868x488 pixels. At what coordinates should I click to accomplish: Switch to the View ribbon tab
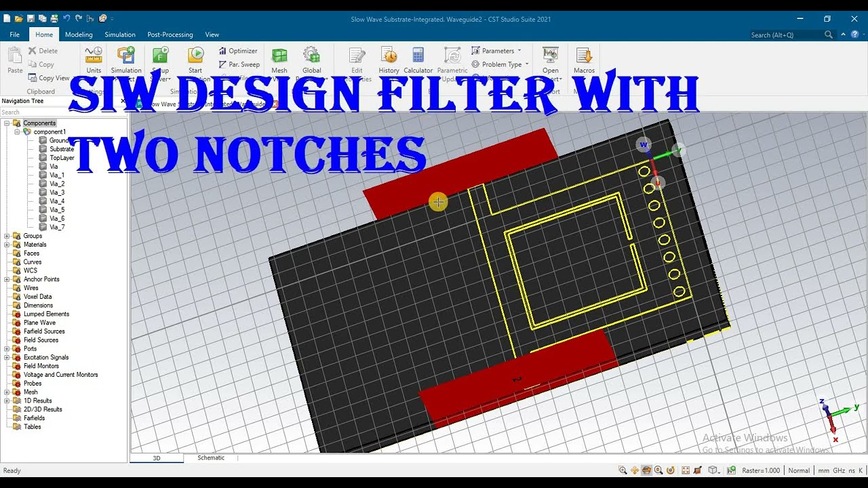(212, 35)
